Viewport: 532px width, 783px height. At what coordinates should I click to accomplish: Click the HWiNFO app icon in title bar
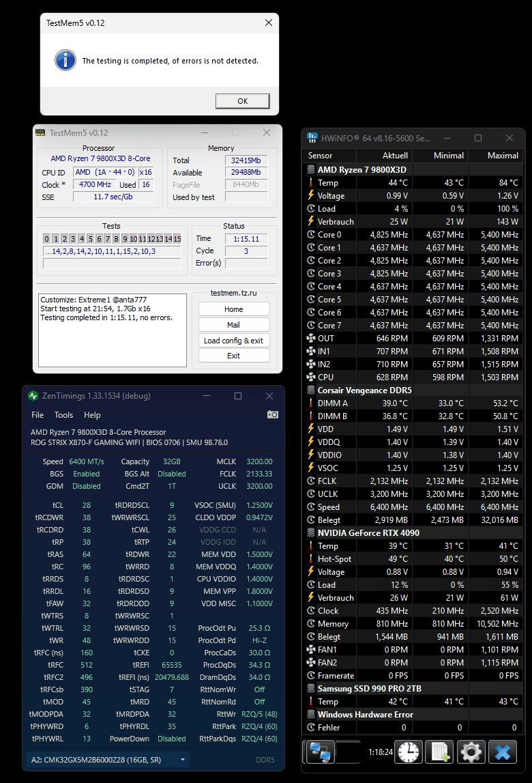(x=312, y=138)
